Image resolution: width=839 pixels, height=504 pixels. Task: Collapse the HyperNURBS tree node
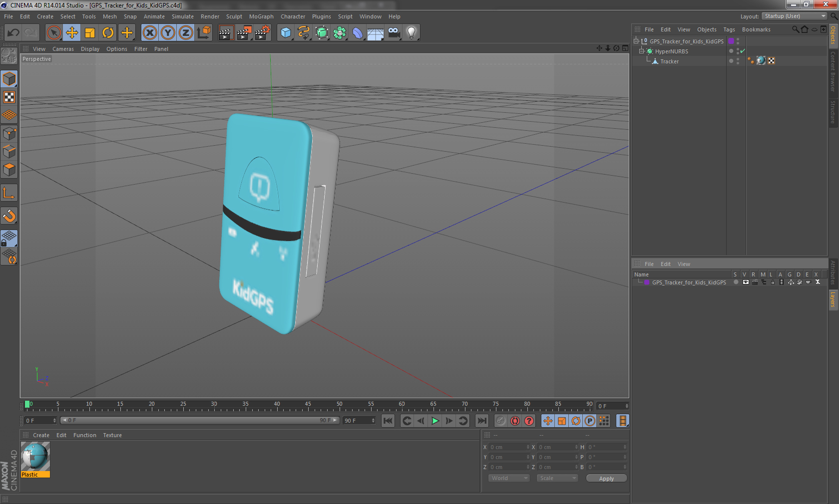(x=642, y=51)
